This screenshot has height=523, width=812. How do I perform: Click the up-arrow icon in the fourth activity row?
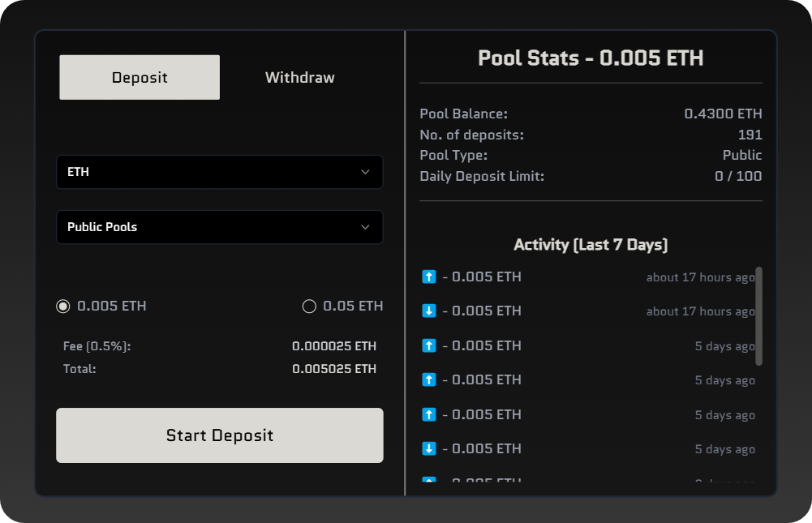(x=429, y=380)
